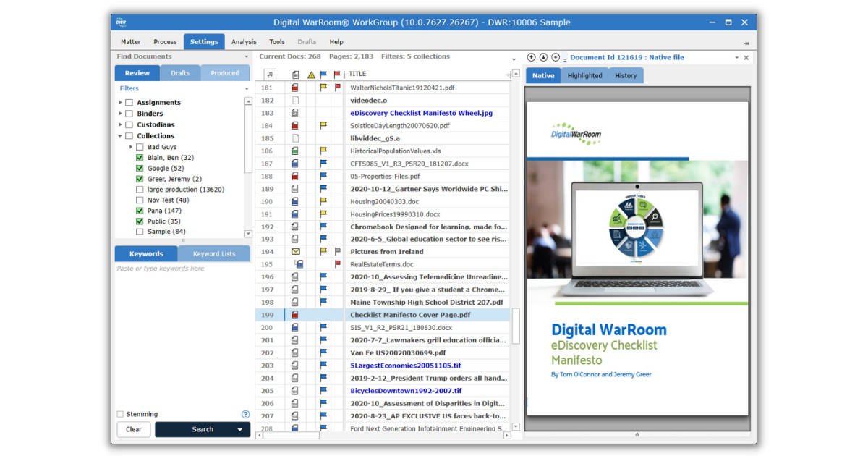Screen dimensions: 868x456
Task: Expand the Assignments filter group
Action: click(x=121, y=102)
